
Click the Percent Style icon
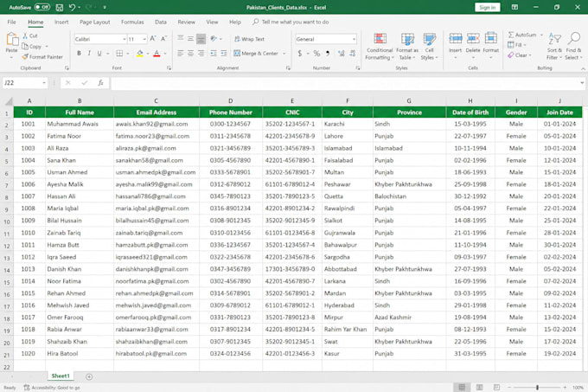tap(316, 54)
